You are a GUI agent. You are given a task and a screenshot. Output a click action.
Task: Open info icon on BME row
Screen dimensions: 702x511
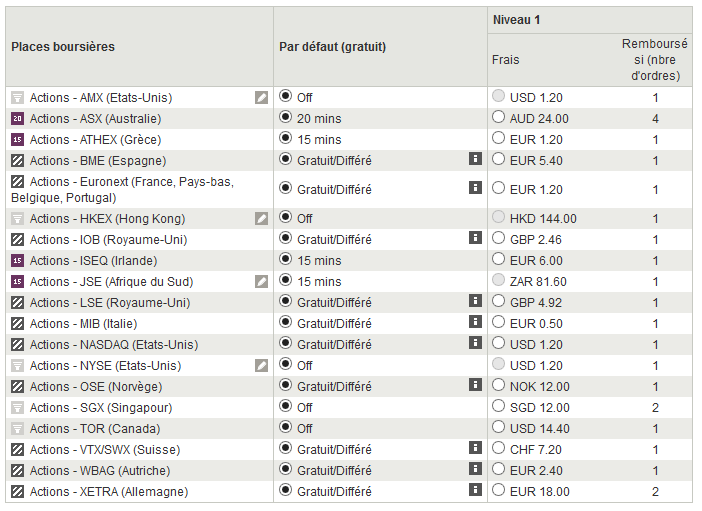tap(475, 160)
